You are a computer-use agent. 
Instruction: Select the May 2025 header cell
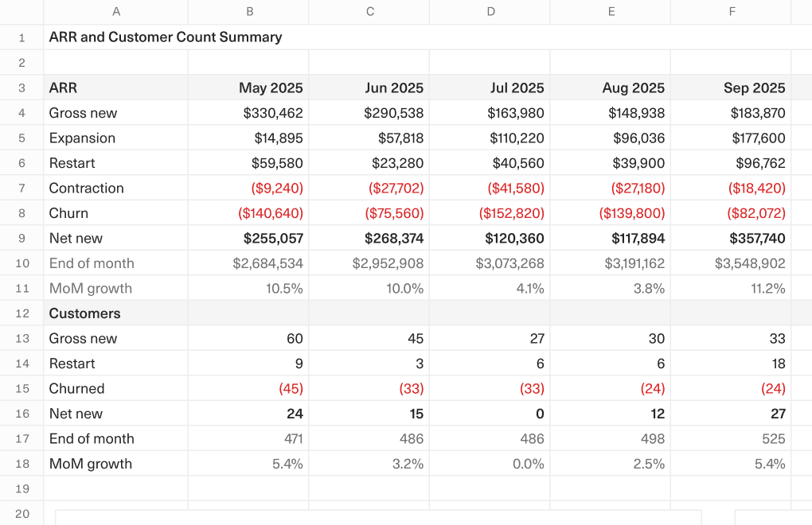click(x=249, y=87)
